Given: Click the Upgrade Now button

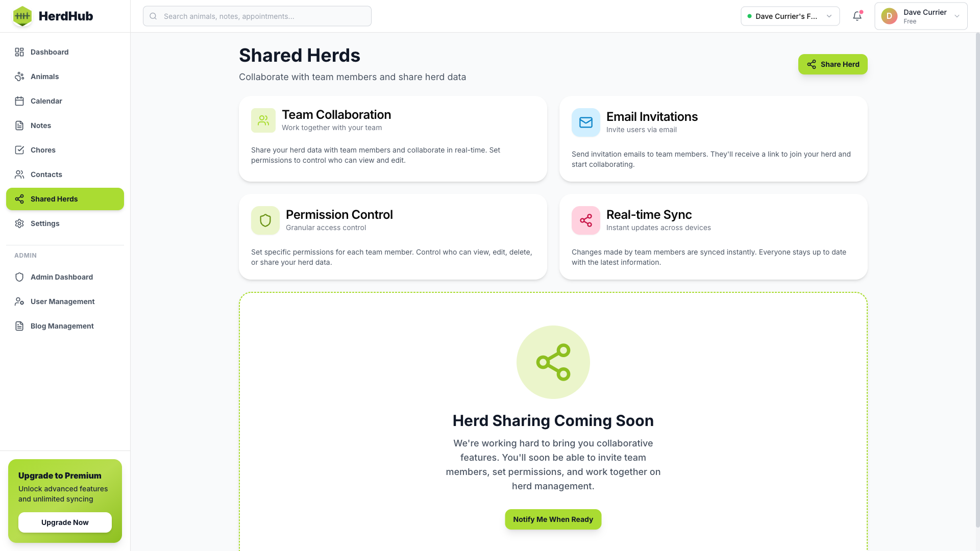Looking at the screenshot, I should click(x=65, y=522).
